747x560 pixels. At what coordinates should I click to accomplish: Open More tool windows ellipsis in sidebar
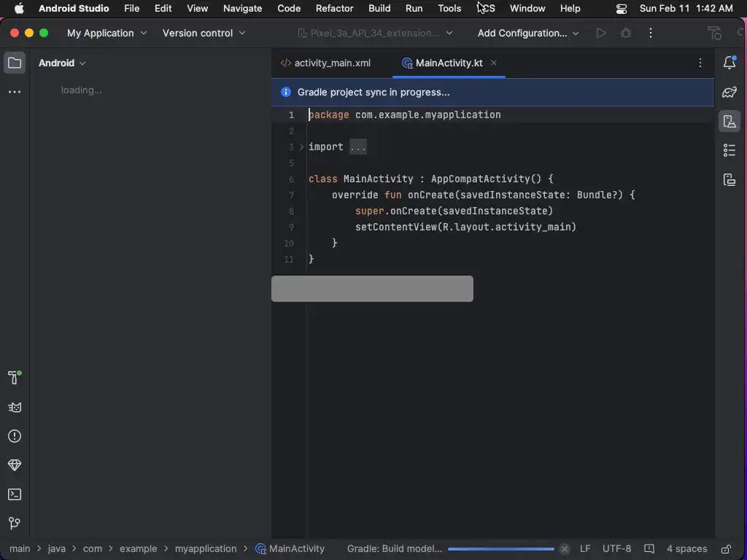click(15, 91)
